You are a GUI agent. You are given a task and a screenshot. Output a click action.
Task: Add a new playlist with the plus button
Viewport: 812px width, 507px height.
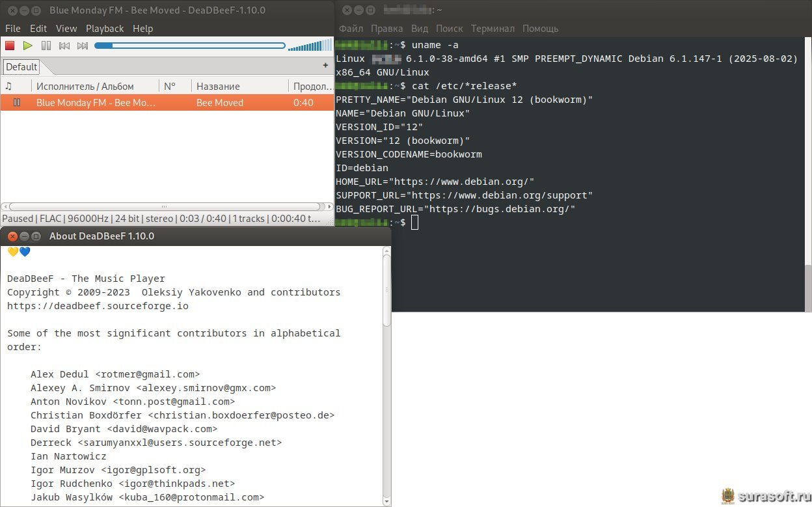pos(325,66)
